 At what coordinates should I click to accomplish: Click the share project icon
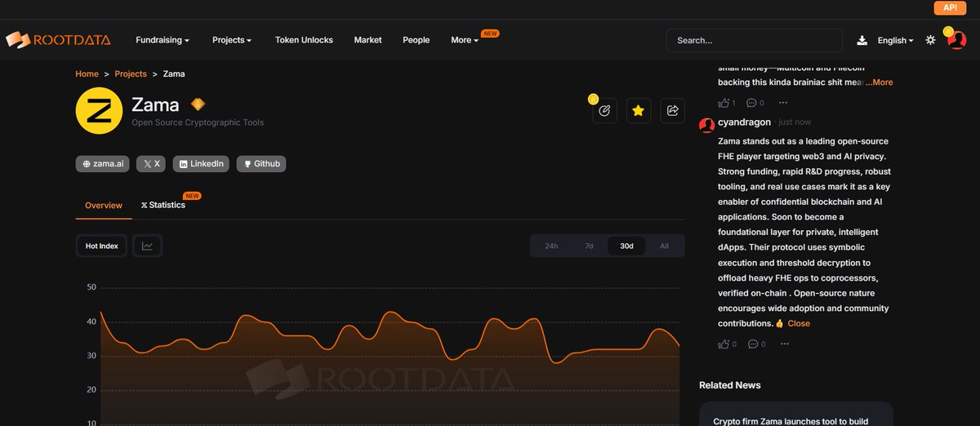point(672,110)
